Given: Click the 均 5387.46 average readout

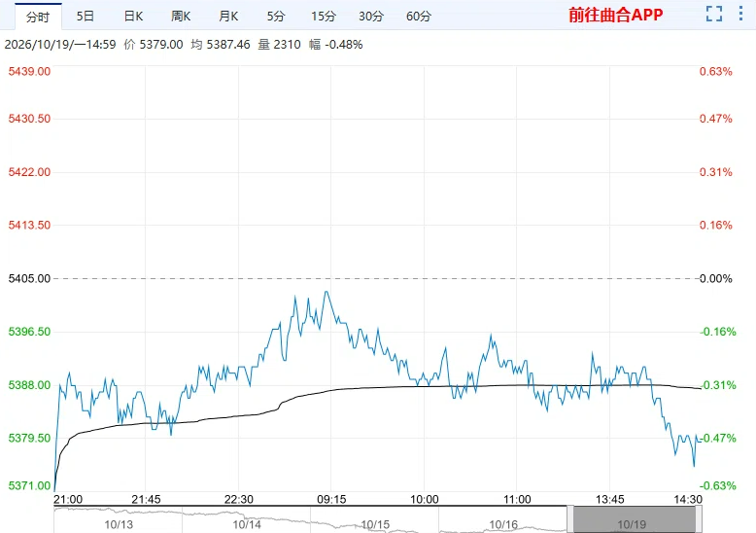Looking at the screenshot, I should (x=221, y=45).
